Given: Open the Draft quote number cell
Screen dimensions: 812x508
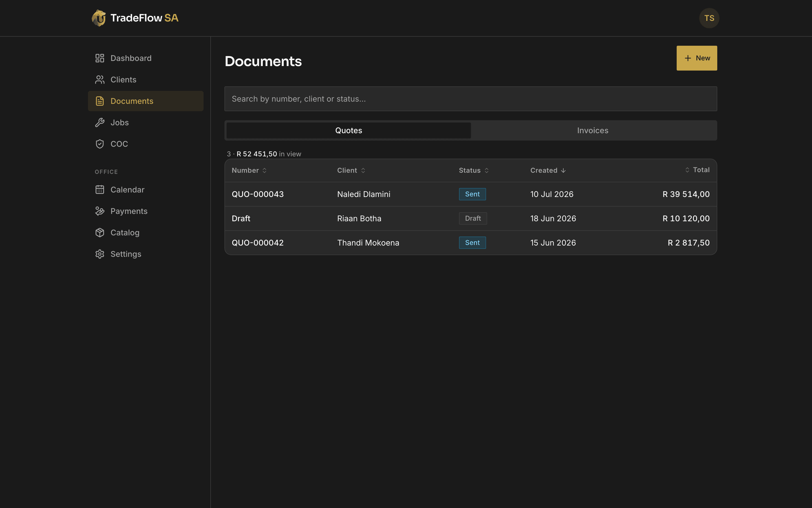Looking at the screenshot, I should click(241, 218).
